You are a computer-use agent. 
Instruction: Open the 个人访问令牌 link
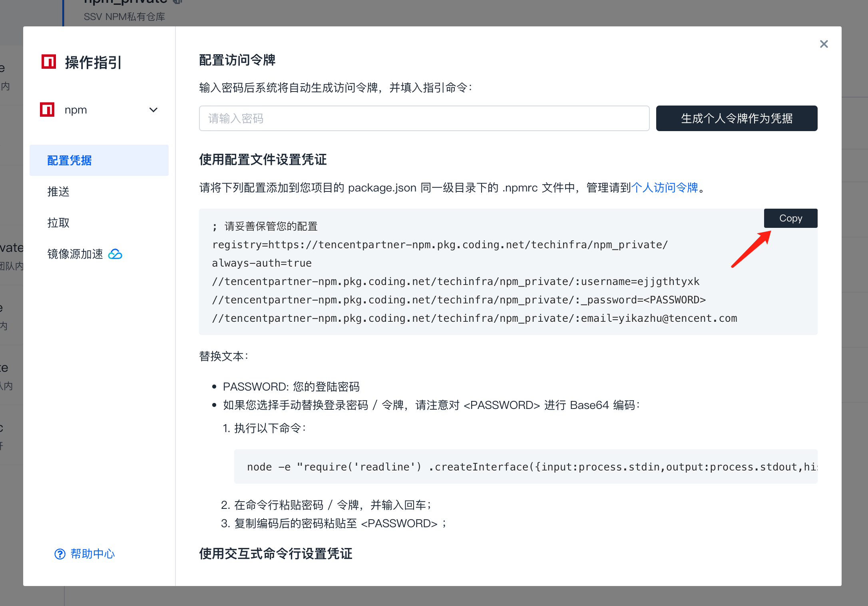pyautogui.click(x=664, y=187)
